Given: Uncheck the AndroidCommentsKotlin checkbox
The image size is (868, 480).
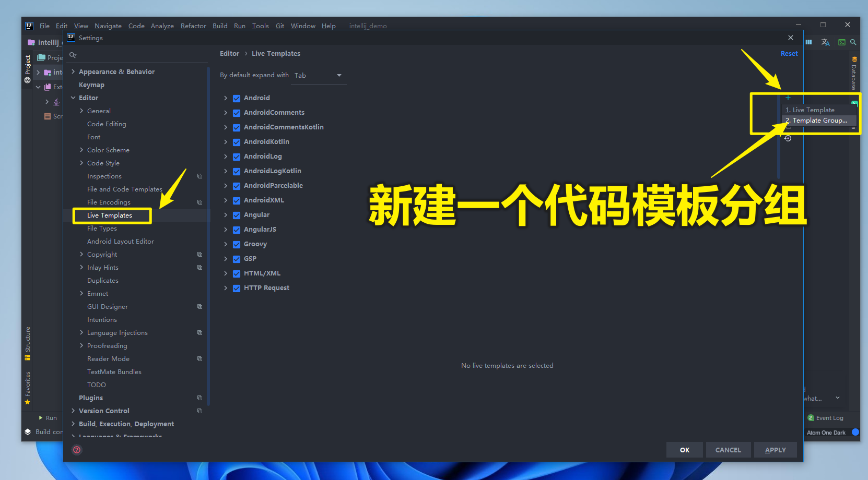Looking at the screenshot, I should click(237, 127).
